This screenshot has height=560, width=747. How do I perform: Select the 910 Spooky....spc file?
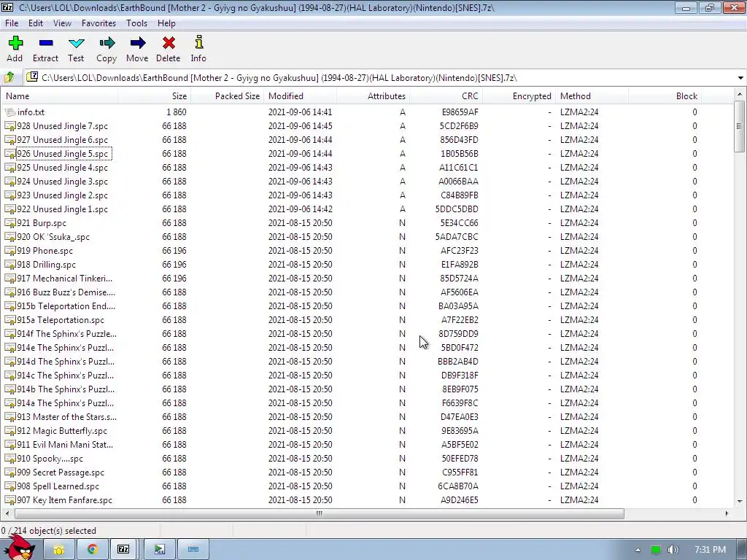click(50, 459)
